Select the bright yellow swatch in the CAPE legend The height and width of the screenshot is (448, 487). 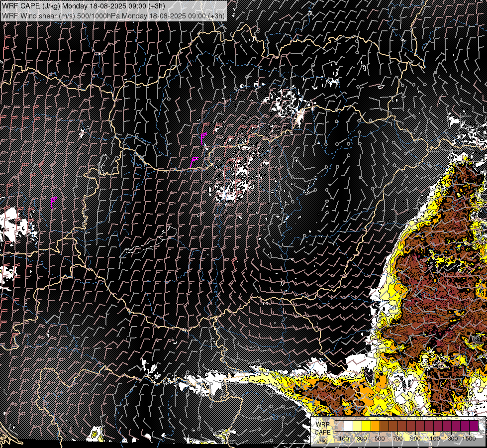(x=367, y=426)
